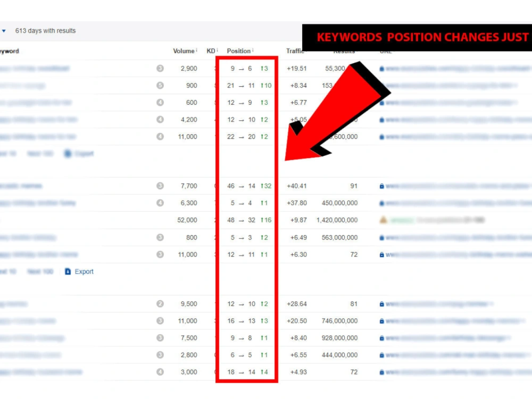The width and height of the screenshot is (532, 399).
Task: Click the '52,000' volume value
Action: (x=187, y=220)
